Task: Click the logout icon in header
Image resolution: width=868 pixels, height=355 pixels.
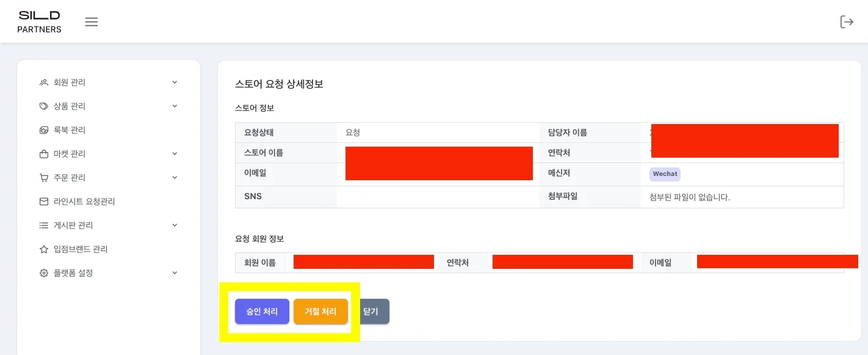Action: tap(847, 22)
